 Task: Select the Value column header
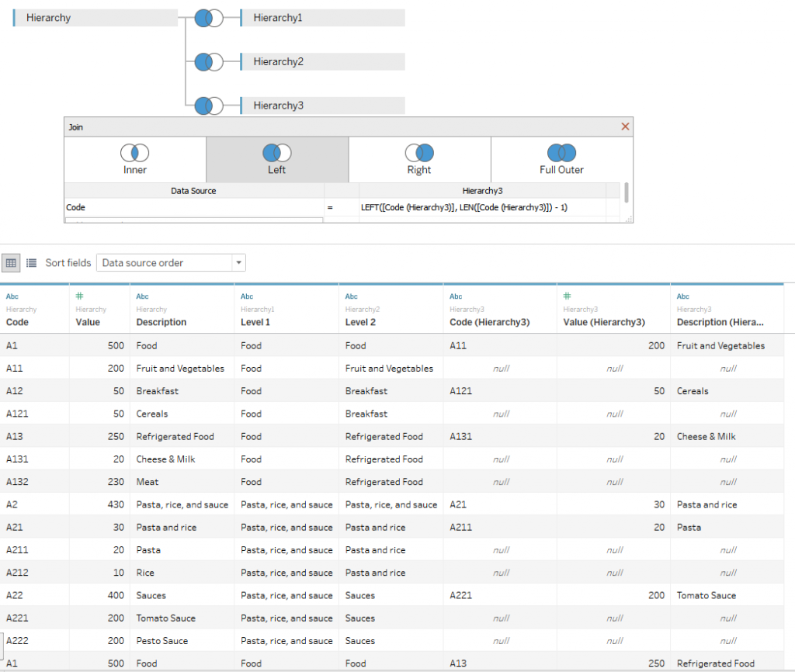pyautogui.click(x=88, y=322)
